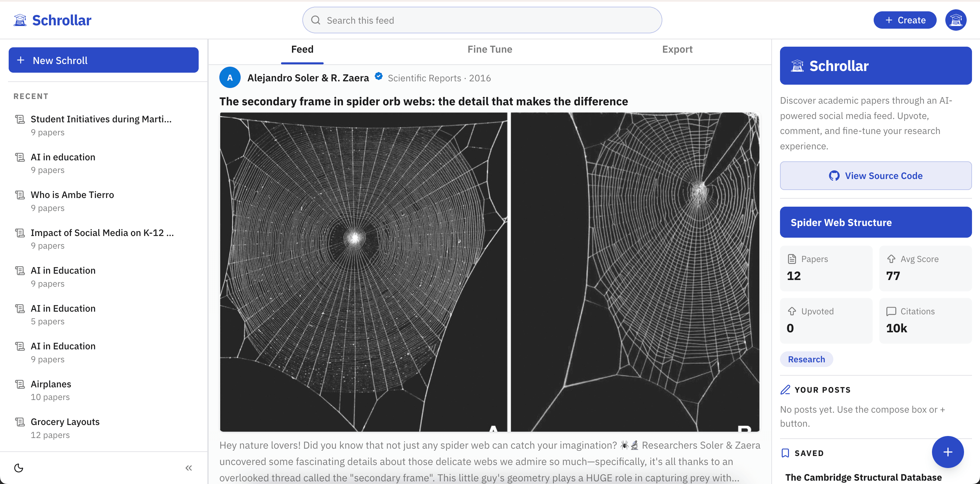Switch to the Feed tab

(x=302, y=49)
